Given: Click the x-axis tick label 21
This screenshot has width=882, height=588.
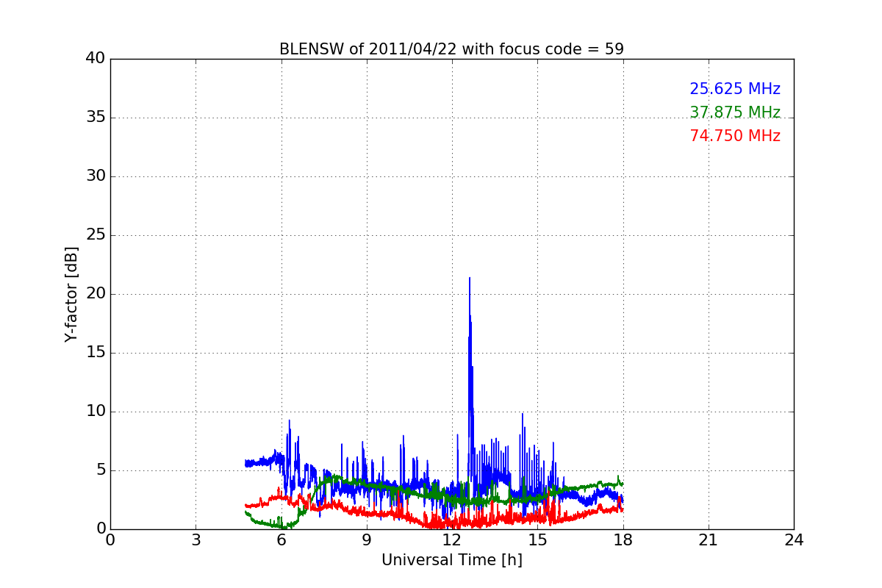Looking at the screenshot, I should 709,539.
